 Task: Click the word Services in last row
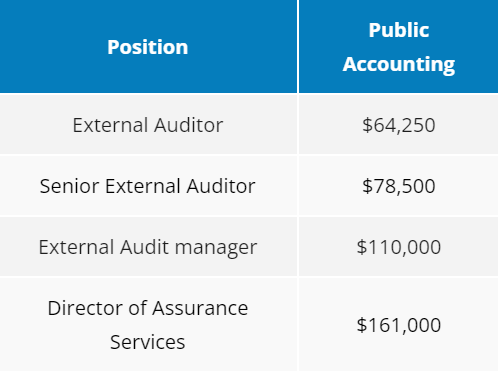tap(148, 342)
